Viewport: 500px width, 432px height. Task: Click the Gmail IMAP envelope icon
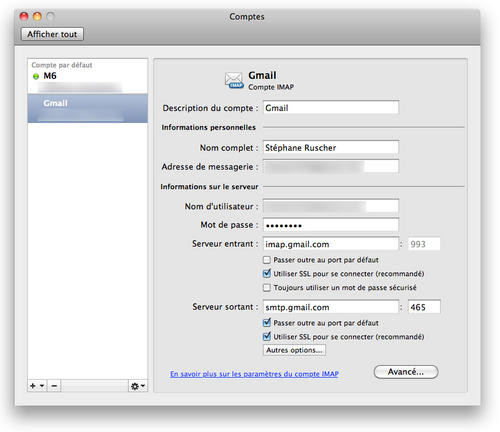pos(234,80)
